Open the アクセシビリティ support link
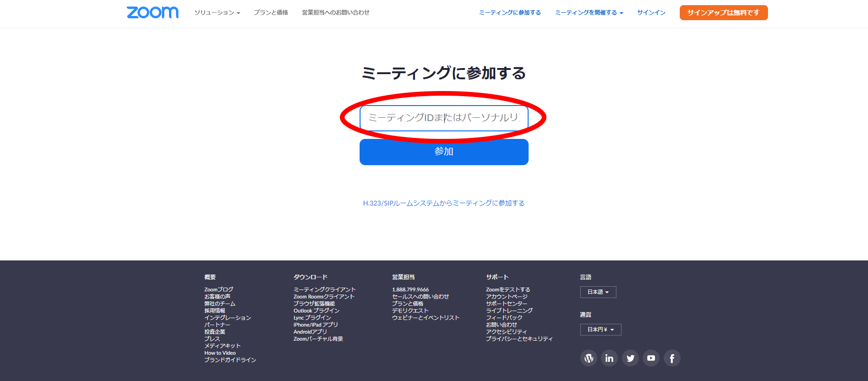Screen dimensions: 868x381 pyautogui.click(x=507, y=332)
